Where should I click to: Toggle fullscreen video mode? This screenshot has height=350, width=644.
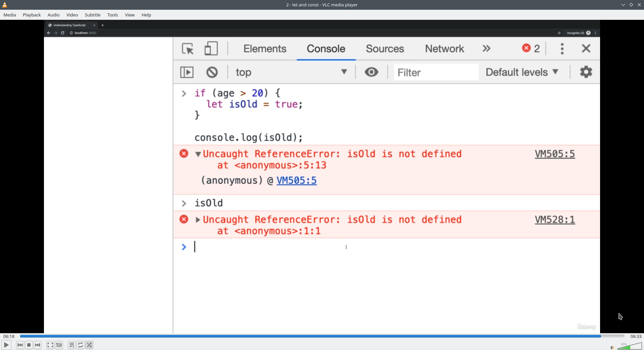point(50,345)
